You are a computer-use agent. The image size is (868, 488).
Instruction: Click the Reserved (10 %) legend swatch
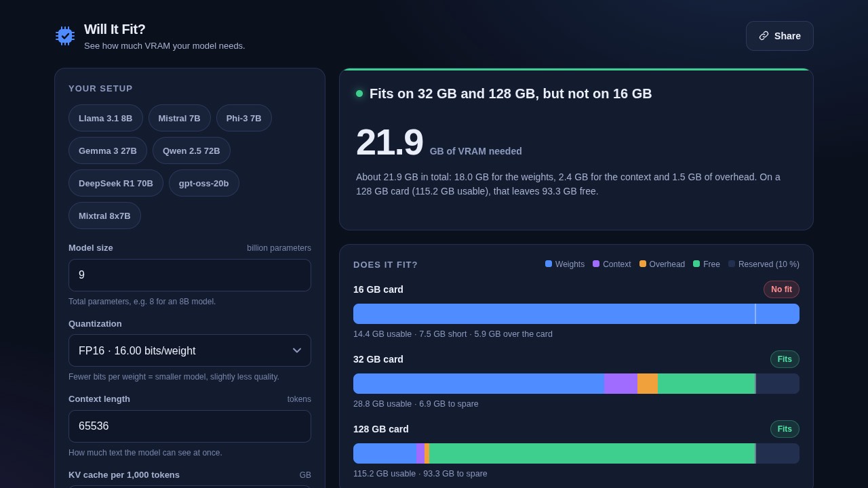[732, 264]
